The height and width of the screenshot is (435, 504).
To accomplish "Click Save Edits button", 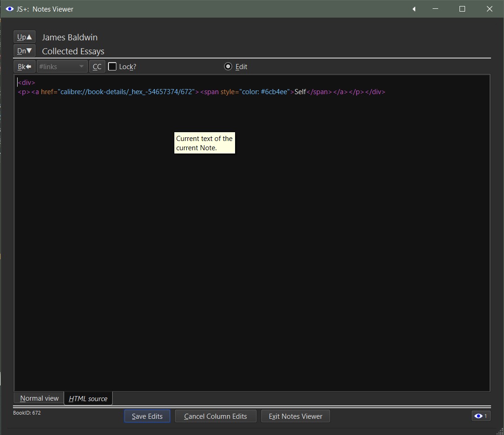I will (147, 416).
